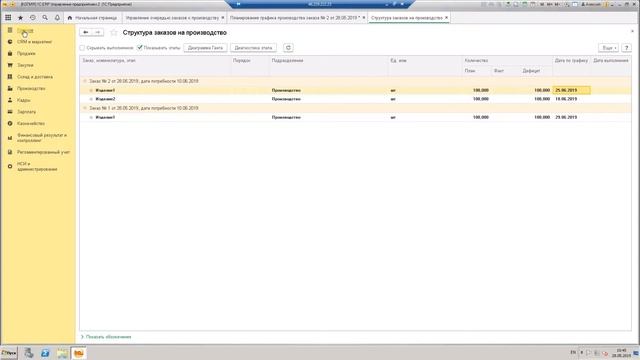This screenshot has height=360, width=640.
Task: Close the Управление очередью заказов tab
Action: tap(223, 18)
